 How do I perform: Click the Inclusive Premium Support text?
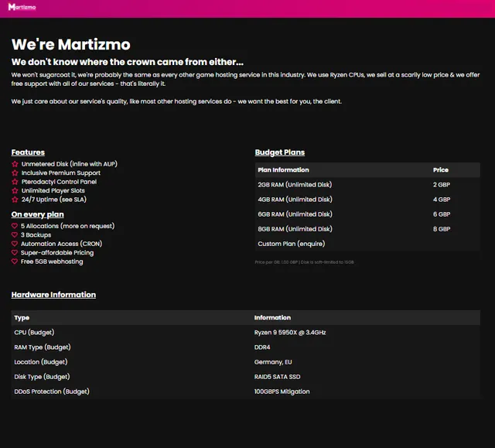61,173
